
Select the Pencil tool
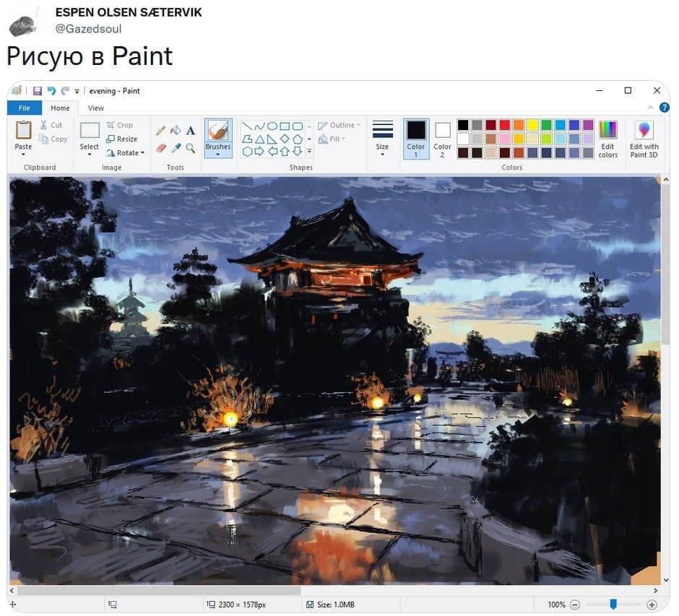coord(160,131)
